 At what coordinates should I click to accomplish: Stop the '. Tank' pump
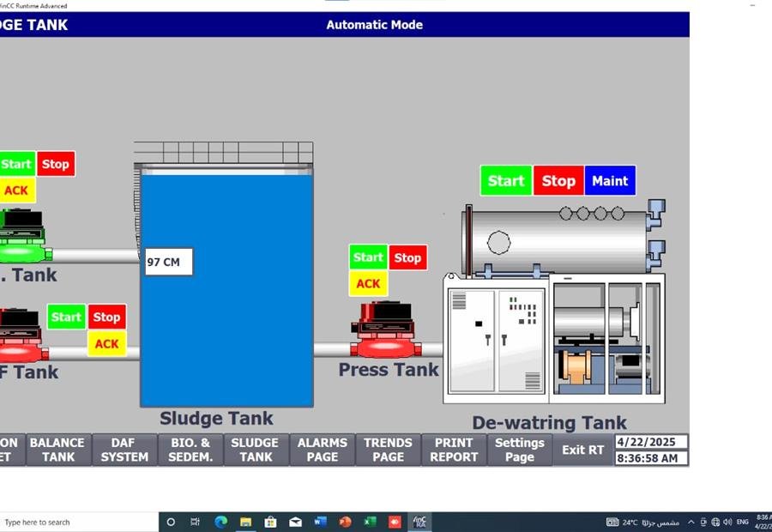tap(56, 164)
